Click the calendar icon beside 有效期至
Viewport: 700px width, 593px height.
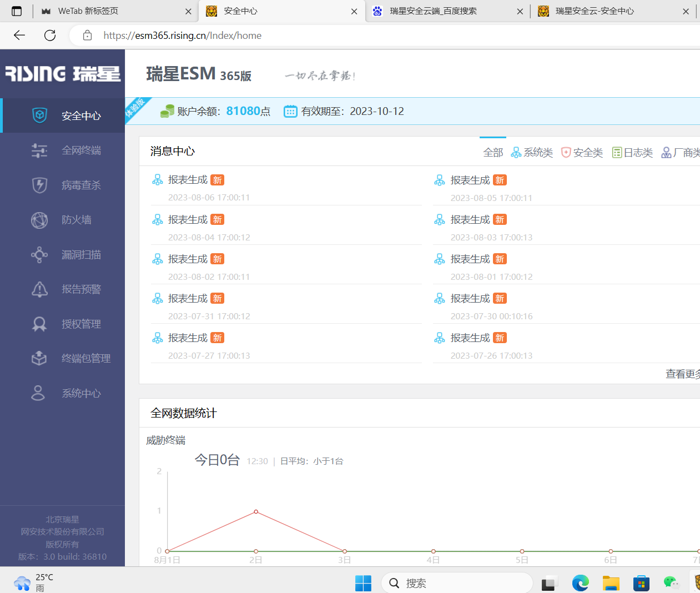pos(290,111)
